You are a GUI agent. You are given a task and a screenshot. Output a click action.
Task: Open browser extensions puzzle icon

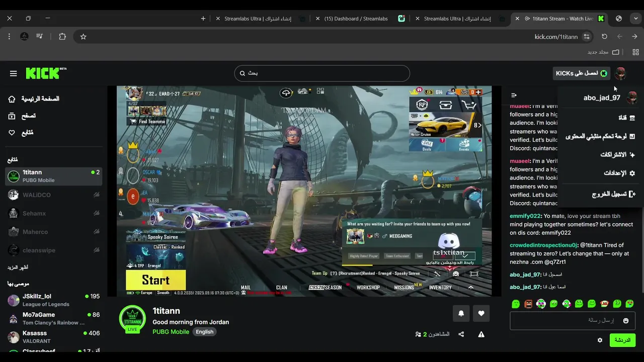(62, 37)
